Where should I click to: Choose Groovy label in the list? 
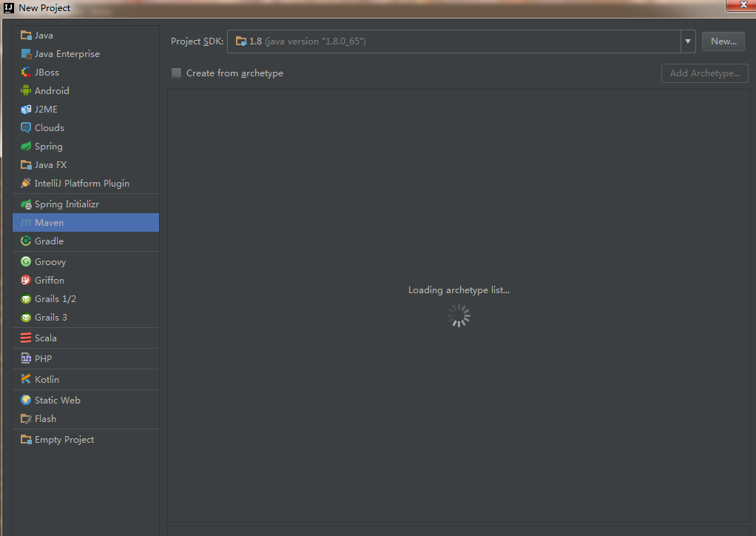coord(50,262)
